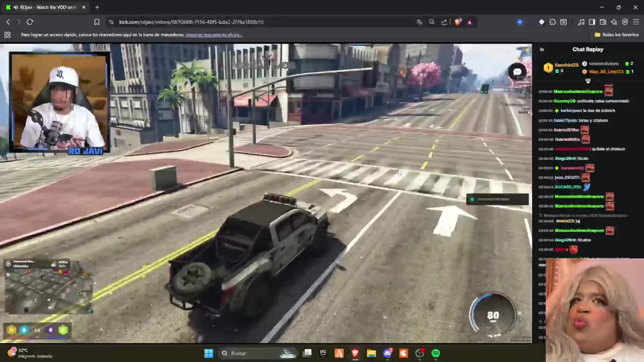Click the in-game minimap
Screen dimensions: 644x362
click(x=48, y=288)
